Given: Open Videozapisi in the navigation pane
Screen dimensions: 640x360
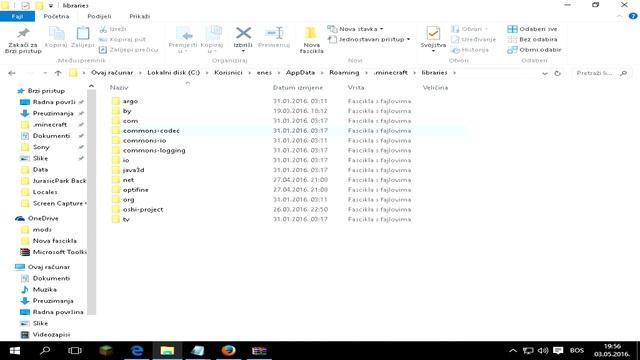Looking at the screenshot, I should (51, 334).
